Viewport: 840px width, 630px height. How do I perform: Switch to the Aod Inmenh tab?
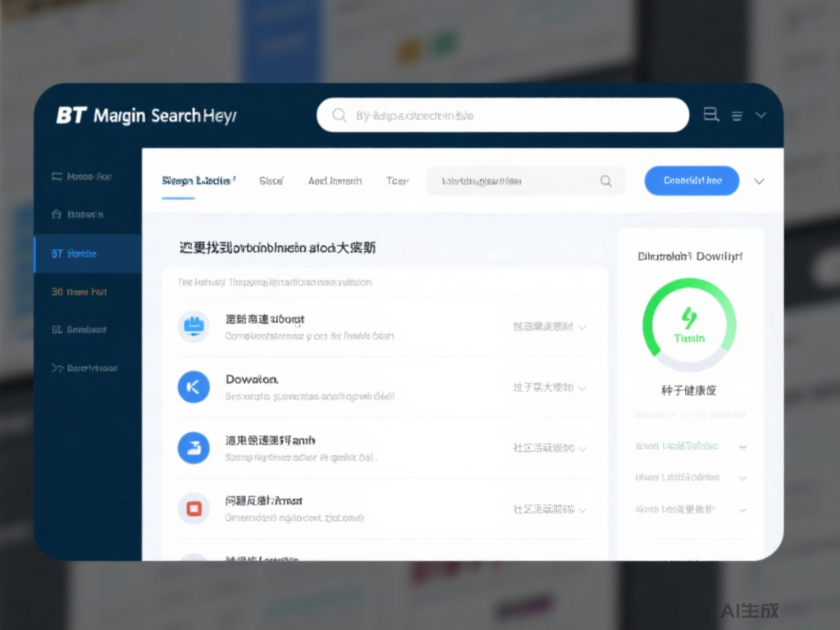click(335, 181)
